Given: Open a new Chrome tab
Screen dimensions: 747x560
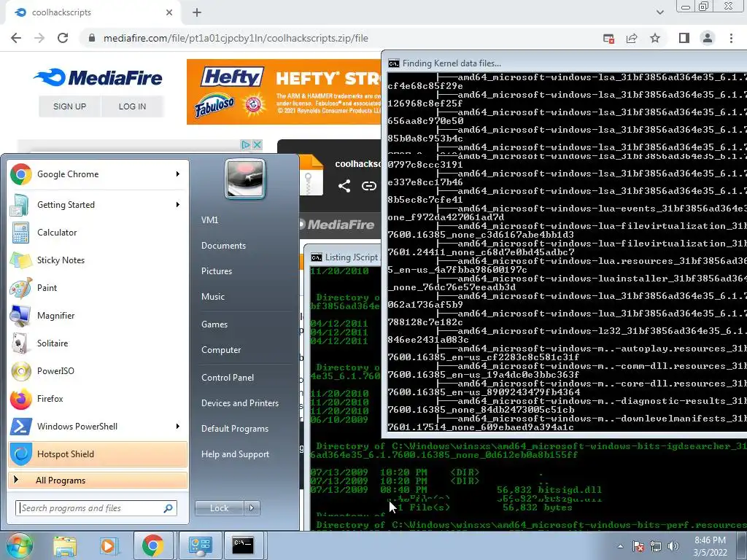Looking at the screenshot, I should tap(197, 12).
